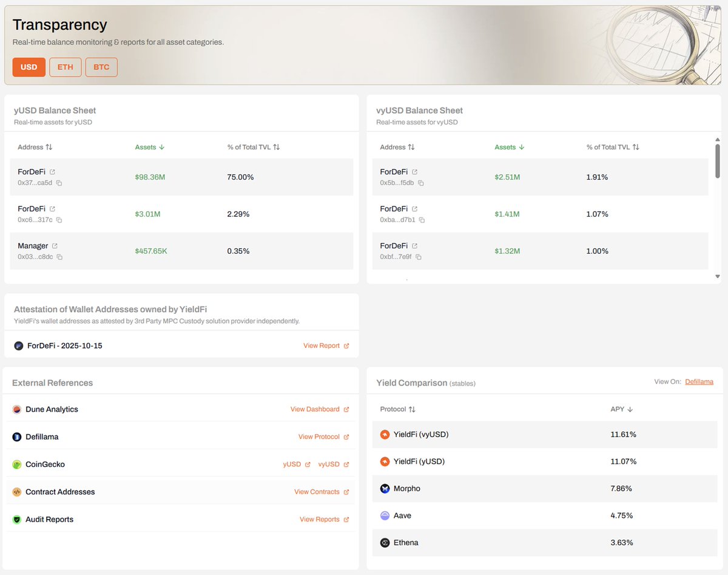Click the Dune Analytics logo icon

tap(17, 409)
